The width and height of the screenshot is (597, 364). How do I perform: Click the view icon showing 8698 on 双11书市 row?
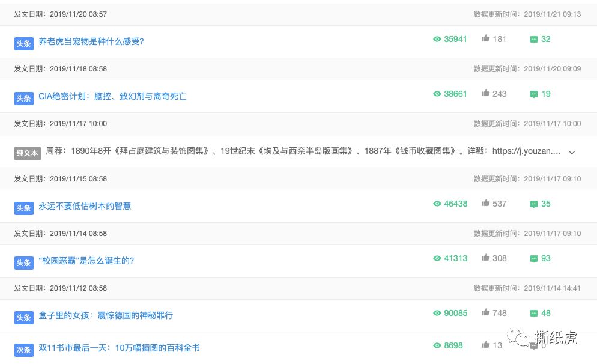(x=438, y=345)
